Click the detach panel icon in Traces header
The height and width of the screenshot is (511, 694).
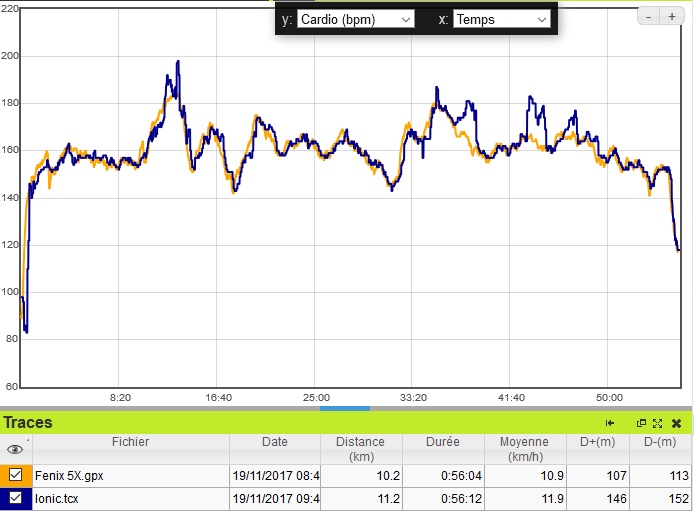[641, 423]
